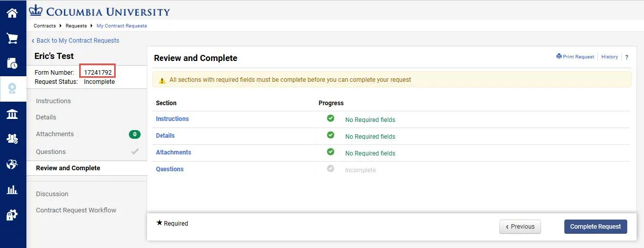Open My Contract Requests breadcrumb link
Viewport: 644px width, 248px height.
[122, 25]
